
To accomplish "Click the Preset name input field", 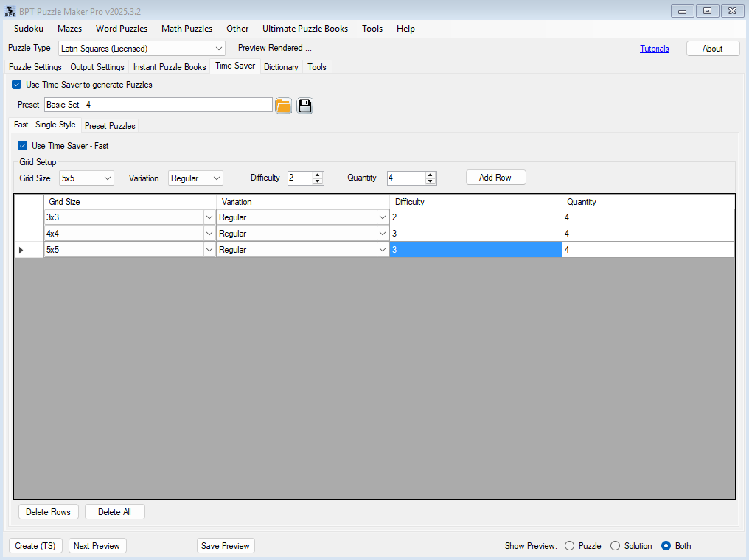I will click(158, 105).
